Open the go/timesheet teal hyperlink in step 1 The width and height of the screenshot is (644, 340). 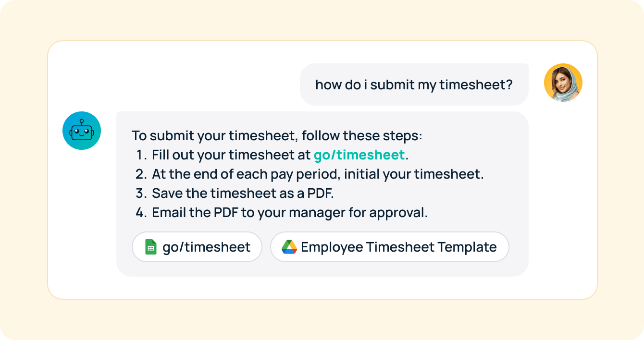coord(359,155)
